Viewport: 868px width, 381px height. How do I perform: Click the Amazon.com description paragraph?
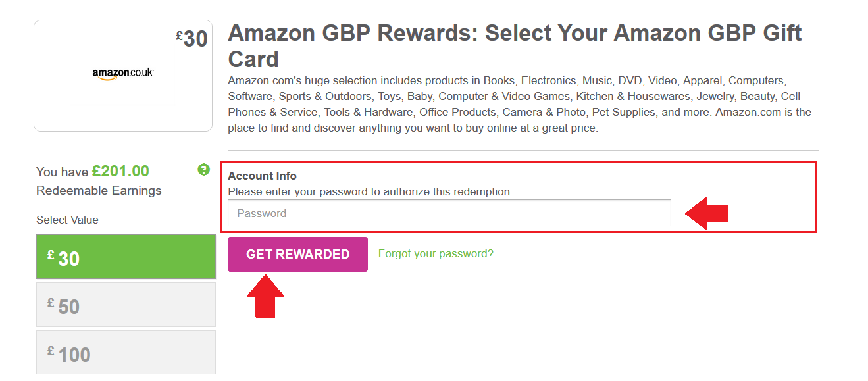pyautogui.click(x=520, y=105)
